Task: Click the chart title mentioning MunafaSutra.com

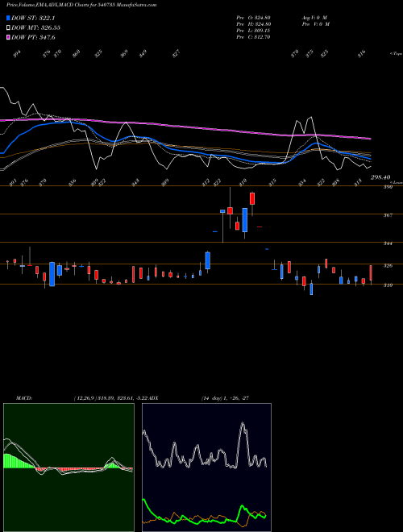Action: [x=81, y=6]
